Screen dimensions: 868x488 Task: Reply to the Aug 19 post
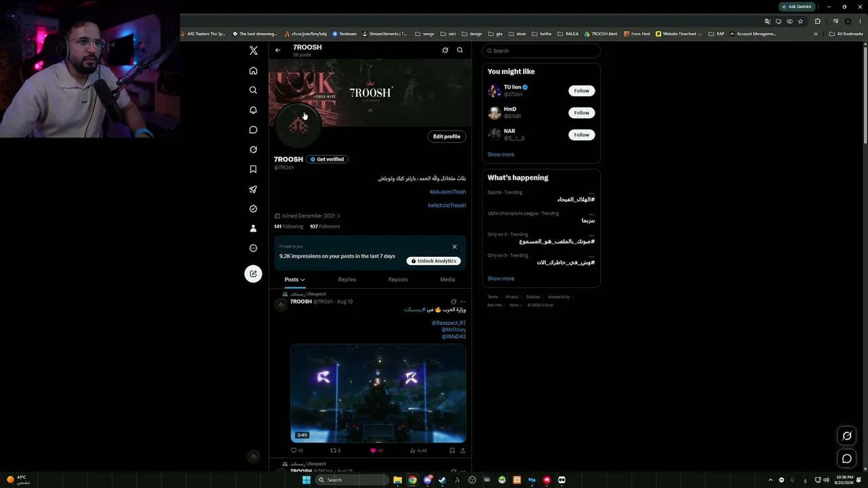coord(296,450)
